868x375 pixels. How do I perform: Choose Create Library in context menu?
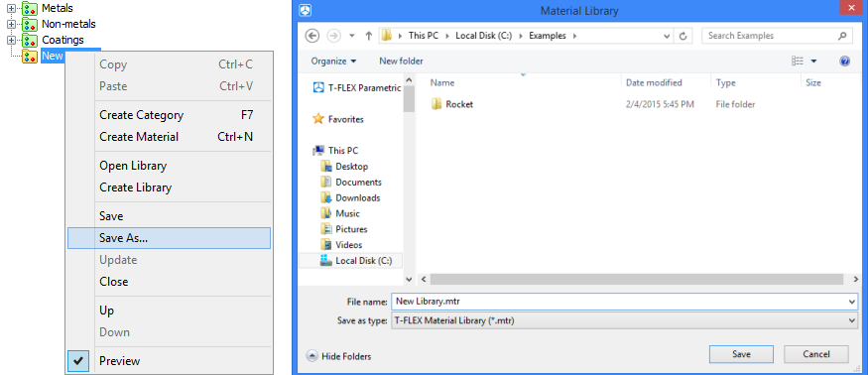click(169, 187)
